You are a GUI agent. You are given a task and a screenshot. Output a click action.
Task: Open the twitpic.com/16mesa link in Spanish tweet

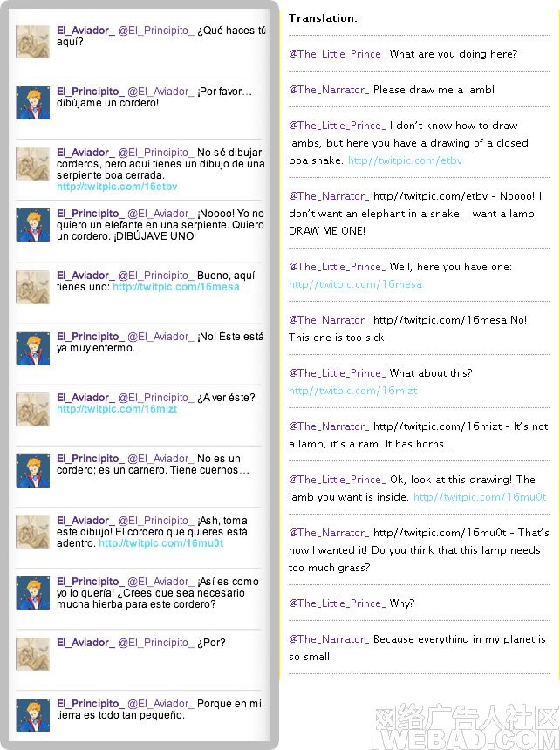[x=176, y=287]
